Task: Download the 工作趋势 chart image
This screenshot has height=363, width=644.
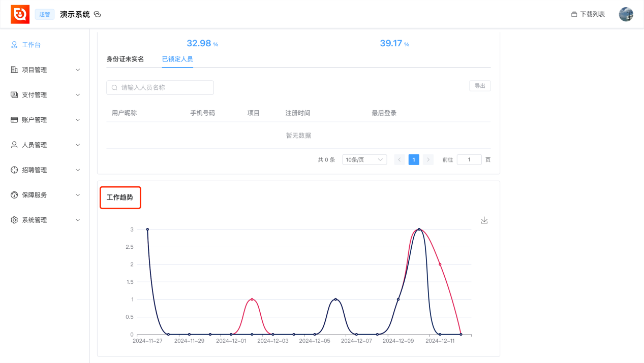Action: pos(484,220)
